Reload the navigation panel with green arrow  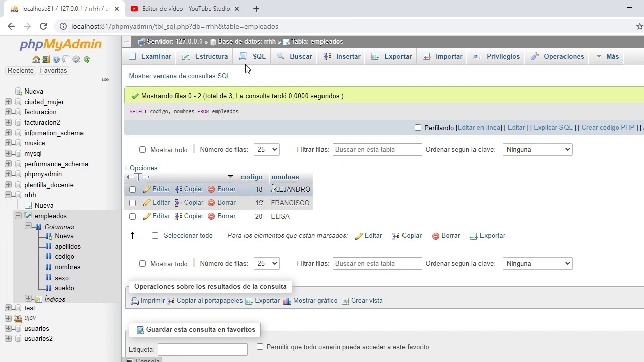[x=87, y=59]
